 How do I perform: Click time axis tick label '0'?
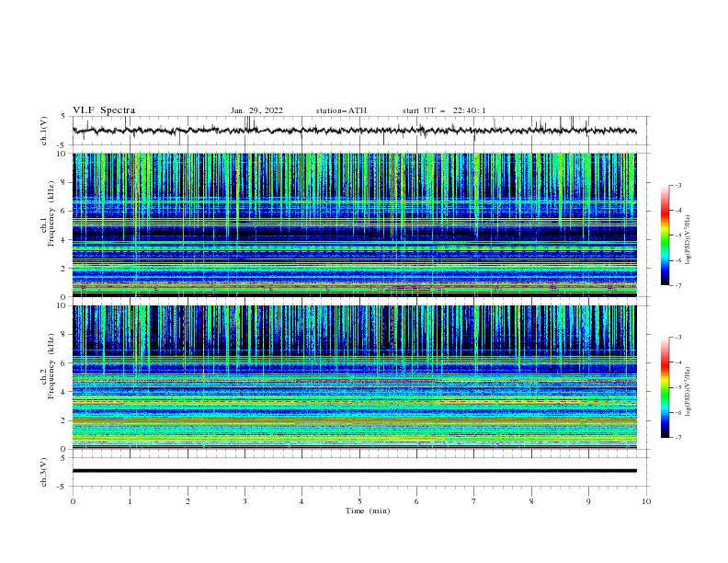(73, 501)
